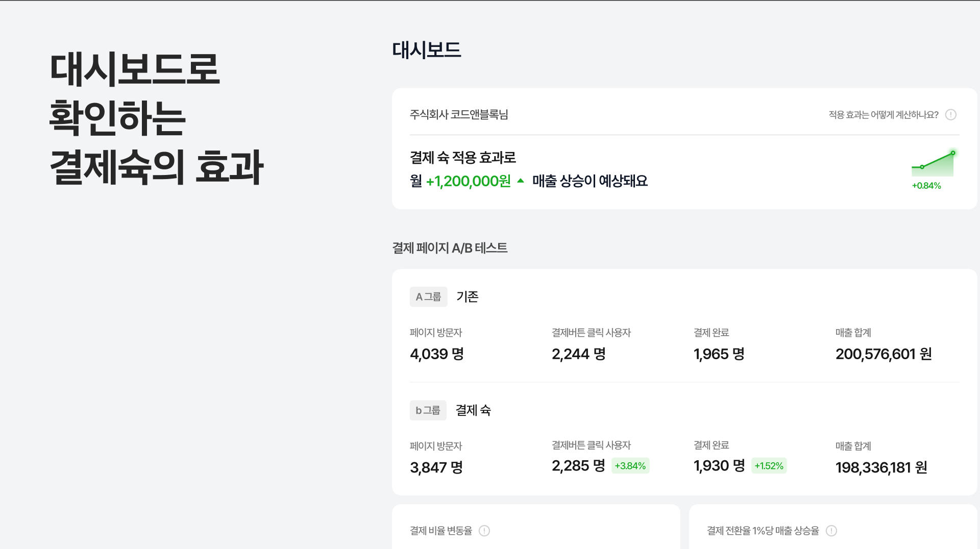Click the A그룹 badge
Screen dimensions: 980x549
(x=428, y=297)
